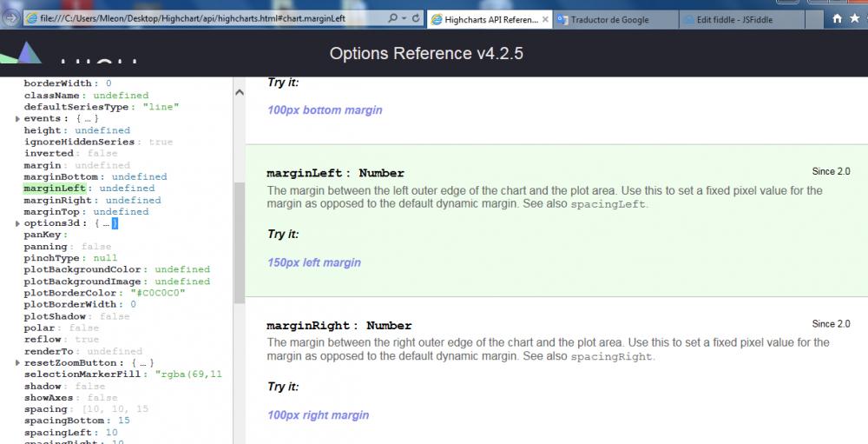
Task: Select reflow option in sidebar
Action: click(x=42, y=340)
